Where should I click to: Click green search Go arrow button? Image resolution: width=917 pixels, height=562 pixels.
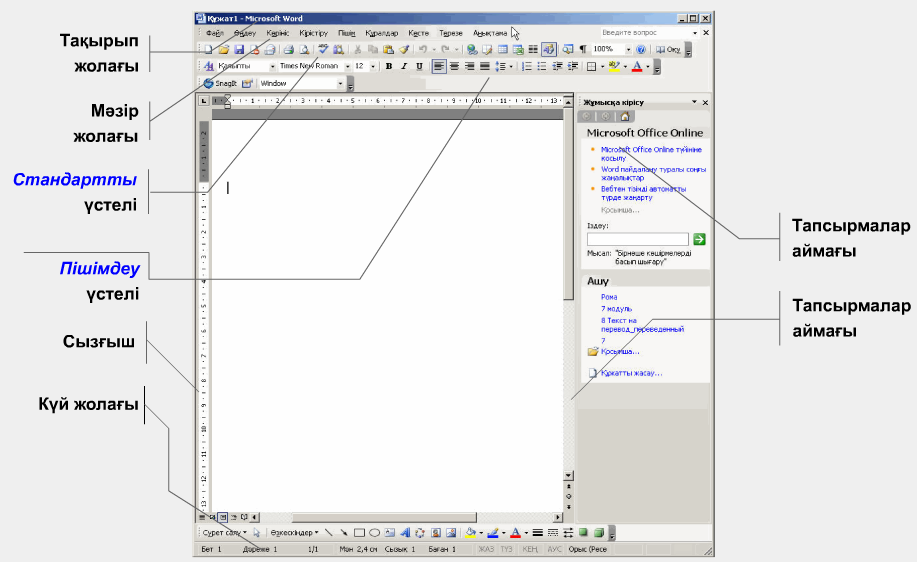click(x=699, y=239)
